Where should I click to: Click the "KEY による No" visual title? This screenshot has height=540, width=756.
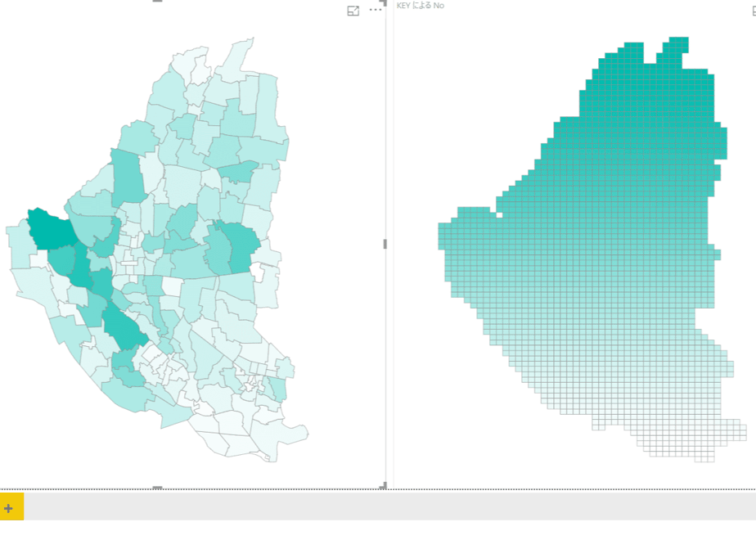[420, 6]
